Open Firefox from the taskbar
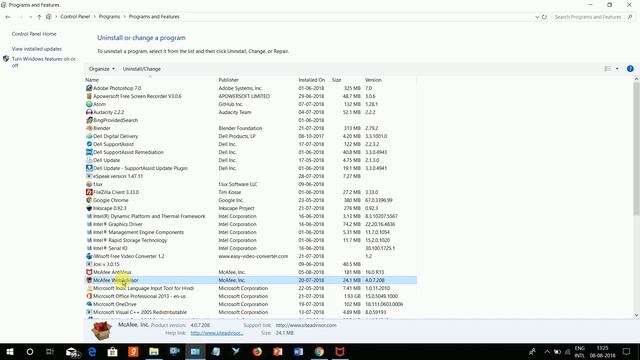This screenshot has height=360, width=640. click(x=257, y=351)
